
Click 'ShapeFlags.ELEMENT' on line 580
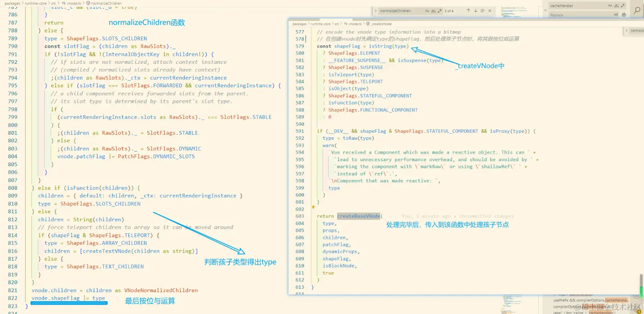point(354,53)
